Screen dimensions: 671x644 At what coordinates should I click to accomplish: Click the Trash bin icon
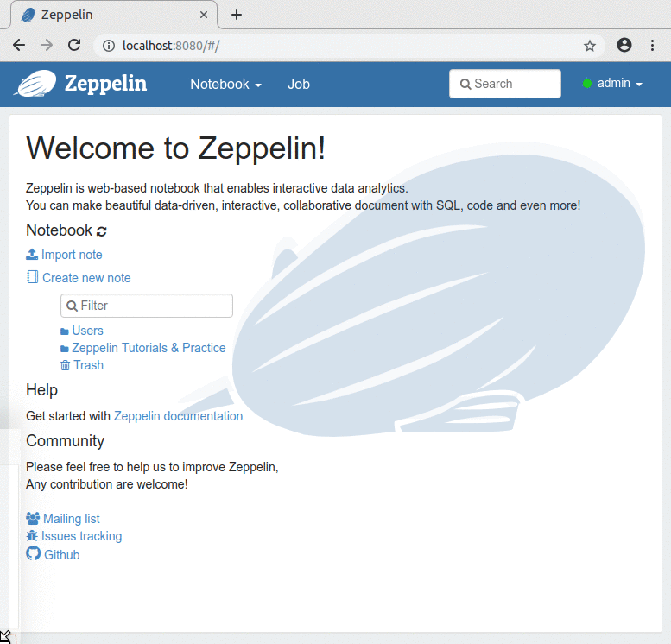pyautogui.click(x=65, y=365)
